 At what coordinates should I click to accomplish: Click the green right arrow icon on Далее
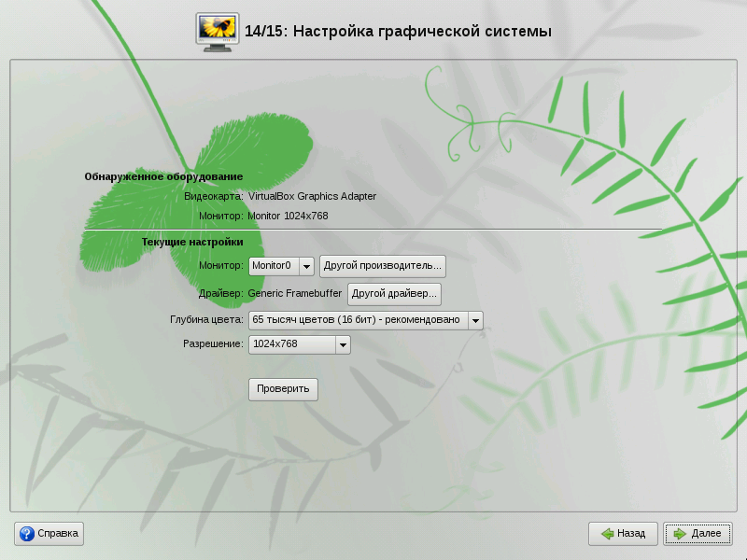(679, 534)
